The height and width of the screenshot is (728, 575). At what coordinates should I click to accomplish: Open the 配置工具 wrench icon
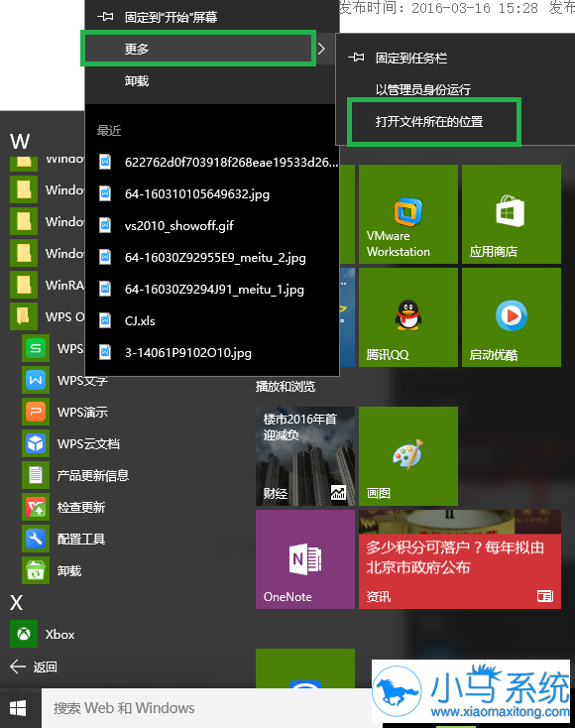[x=36, y=539]
